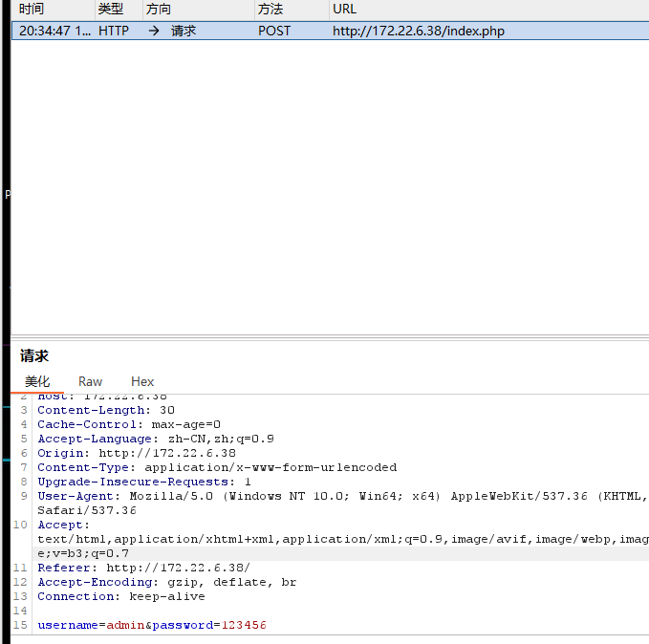Click the Origin header line
The image size is (649, 644).
137,453
